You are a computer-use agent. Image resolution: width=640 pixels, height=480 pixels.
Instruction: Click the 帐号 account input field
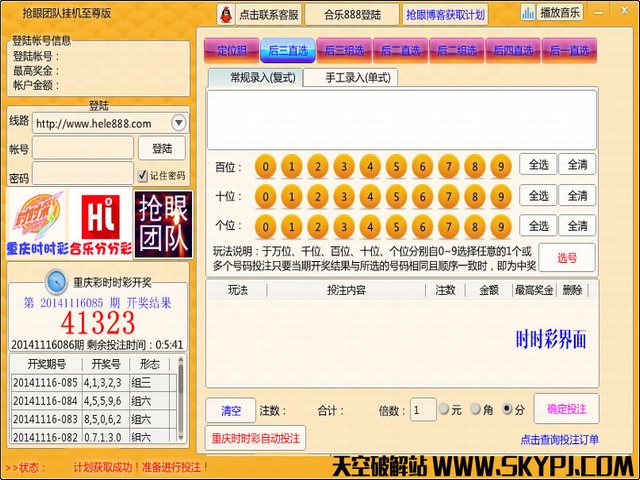(x=83, y=148)
